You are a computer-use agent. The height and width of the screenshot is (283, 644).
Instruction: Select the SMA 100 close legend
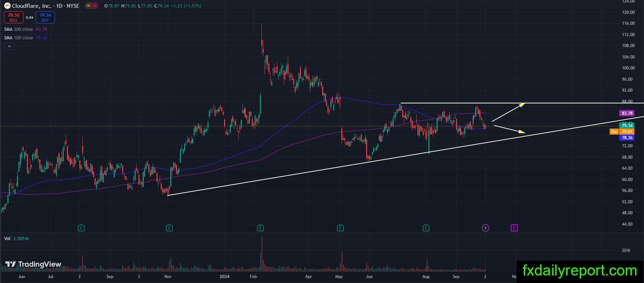[x=25, y=38]
